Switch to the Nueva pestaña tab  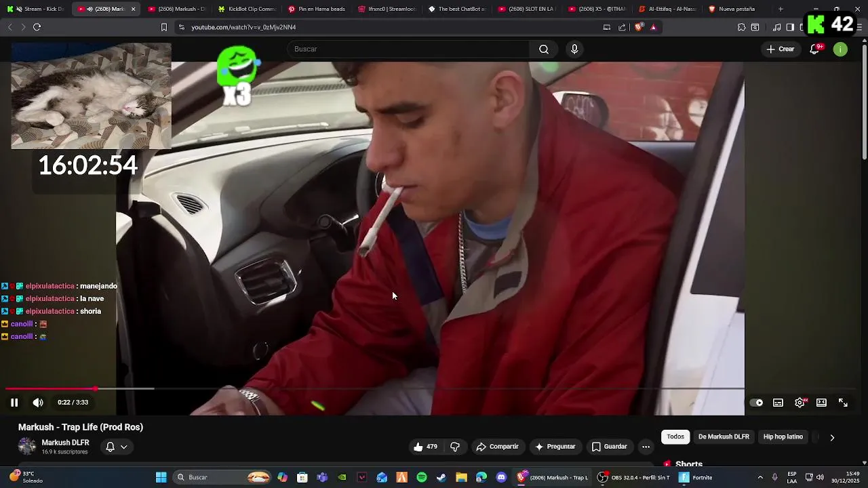click(x=736, y=9)
